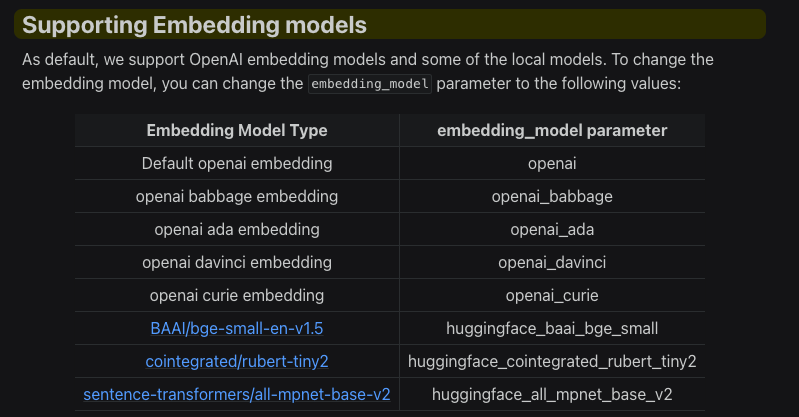Select the openai_curie parameter cell
This screenshot has height=417, width=799.
[x=552, y=295]
